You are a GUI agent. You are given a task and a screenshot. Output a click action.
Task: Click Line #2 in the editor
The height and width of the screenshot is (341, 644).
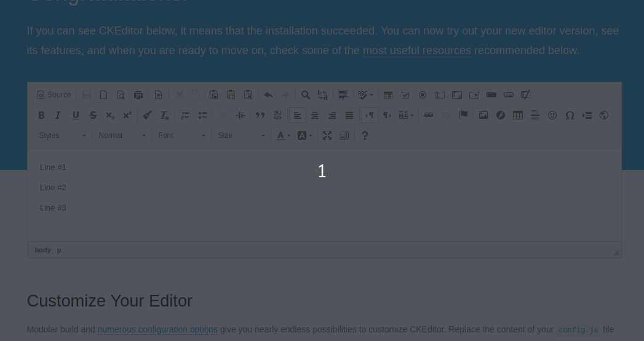coord(53,188)
